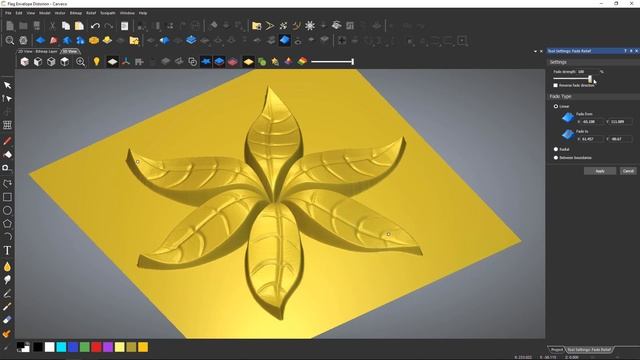Image resolution: width=640 pixels, height=360 pixels.
Task: Click the Cut scissors icon
Action: 52,26
